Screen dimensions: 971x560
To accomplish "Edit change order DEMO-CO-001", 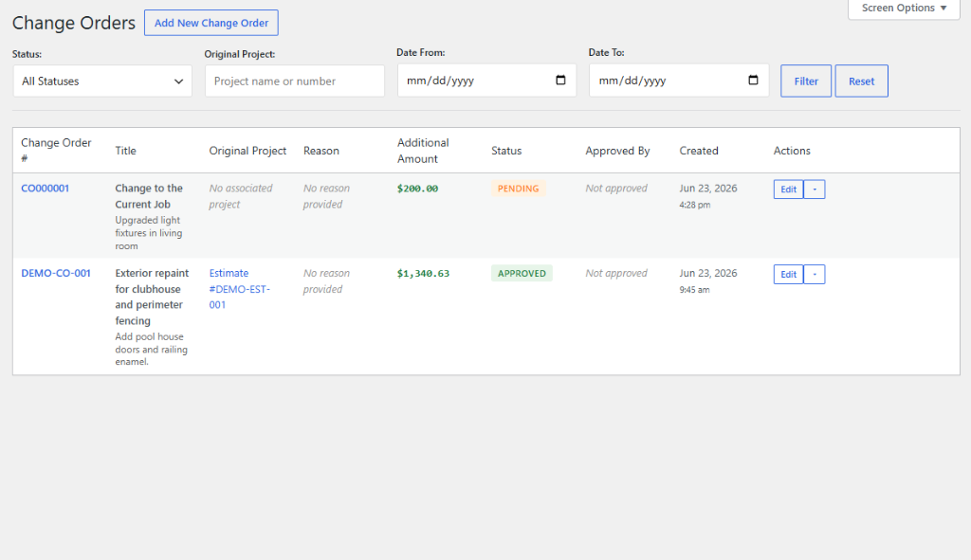I will (788, 274).
